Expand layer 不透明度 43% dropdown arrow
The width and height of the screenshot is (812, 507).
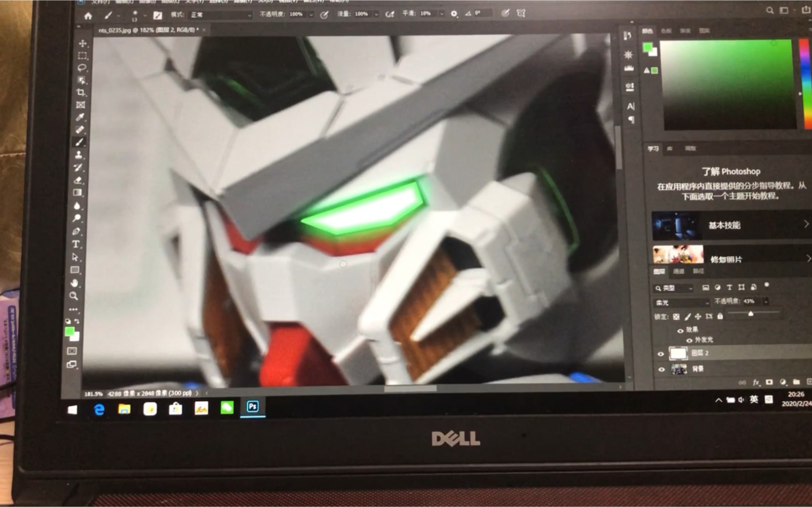[x=765, y=302]
